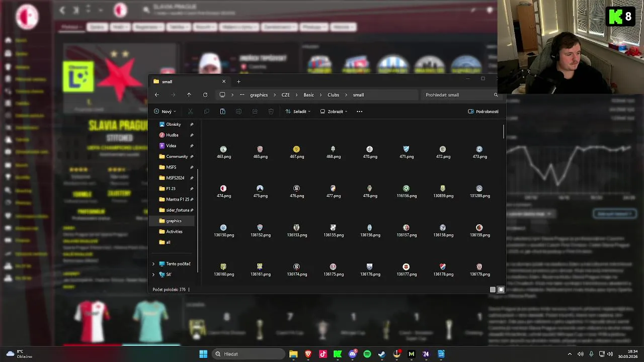This screenshot has height=362, width=644.
Task: Open Community folder in sidebar
Action: pyautogui.click(x=174, y=156)
